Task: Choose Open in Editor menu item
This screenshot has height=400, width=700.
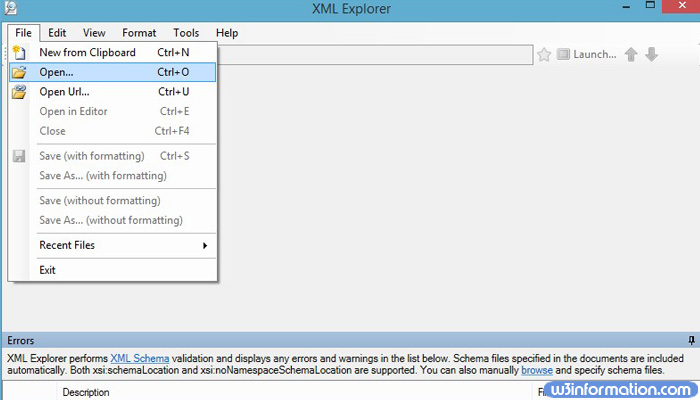Action: (112, 112)
